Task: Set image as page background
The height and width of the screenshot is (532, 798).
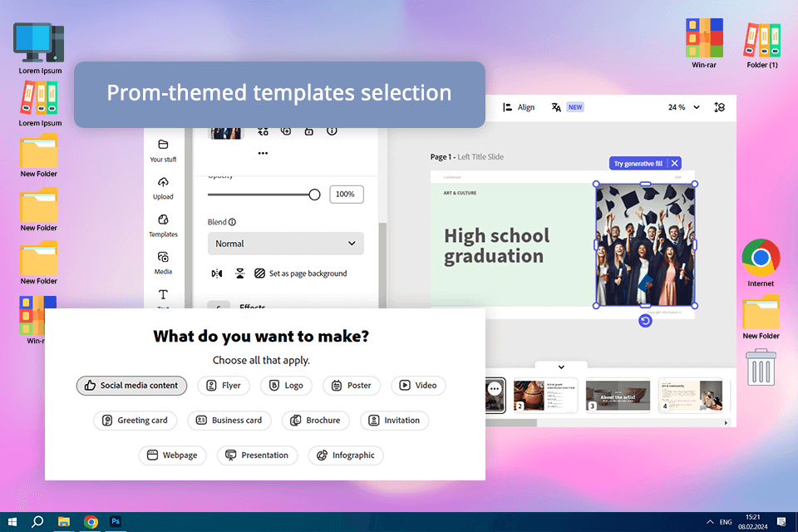Action: tap(301, 273)
